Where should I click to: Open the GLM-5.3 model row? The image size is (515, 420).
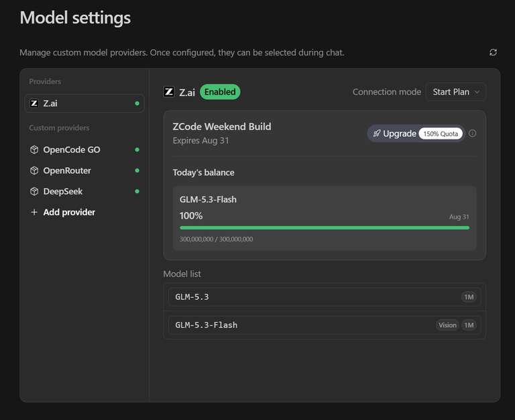pos(325,297)
